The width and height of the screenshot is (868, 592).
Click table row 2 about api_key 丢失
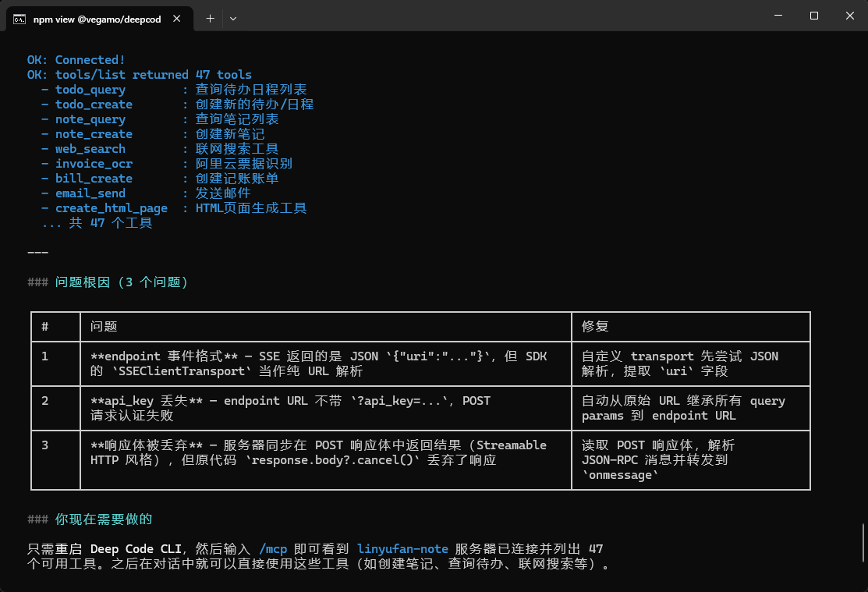tap(420, 408)
